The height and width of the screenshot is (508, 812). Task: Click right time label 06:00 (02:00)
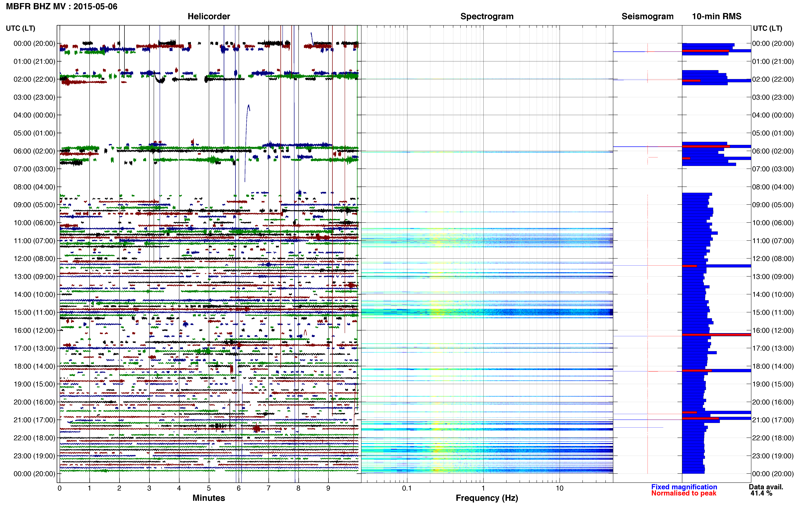[x=773, y=151]
